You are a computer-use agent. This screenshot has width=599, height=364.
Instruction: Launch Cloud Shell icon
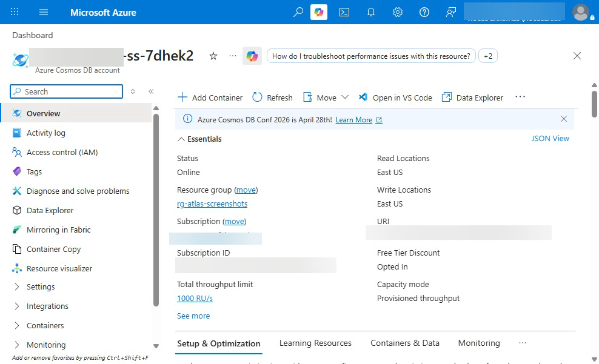click(344, 12)
